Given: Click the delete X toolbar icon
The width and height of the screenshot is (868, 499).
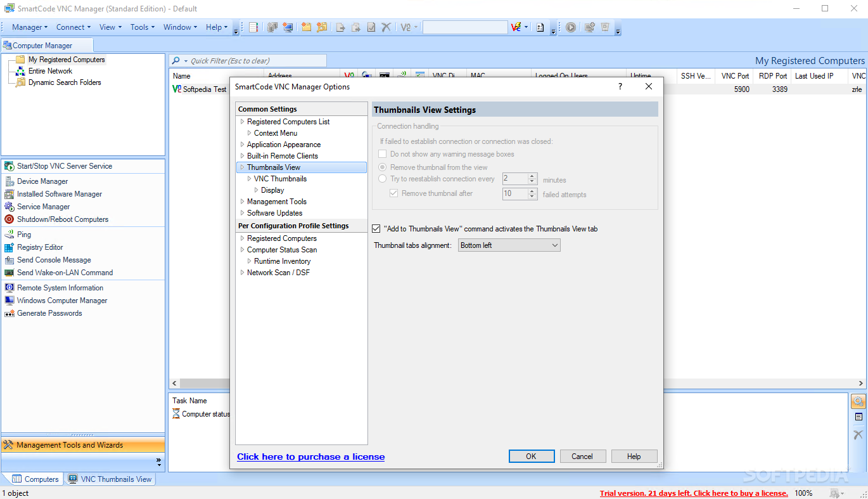Looking at the screenshot, I should coord(386,27).
